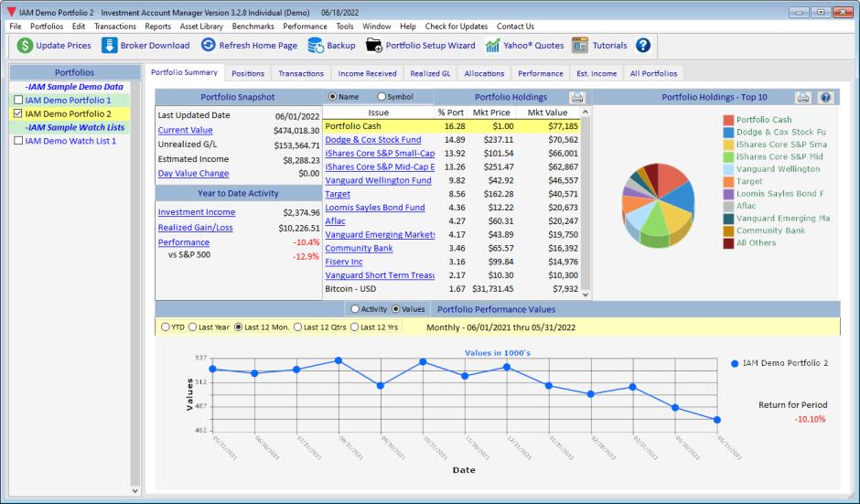Open the Aflac holding link
860x504 pixels.
point(335,221)
